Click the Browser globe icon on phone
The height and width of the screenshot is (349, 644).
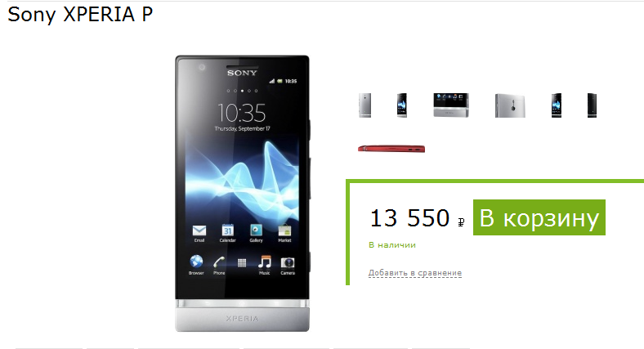point(196,262)
